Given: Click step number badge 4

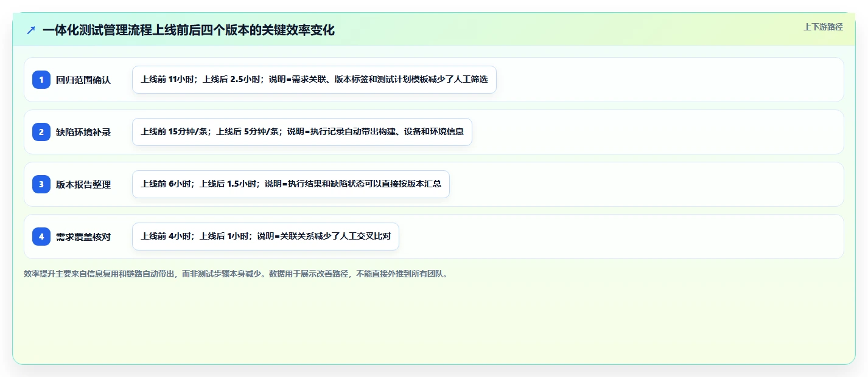Looking at the screenshot, I should coord(41,237).
